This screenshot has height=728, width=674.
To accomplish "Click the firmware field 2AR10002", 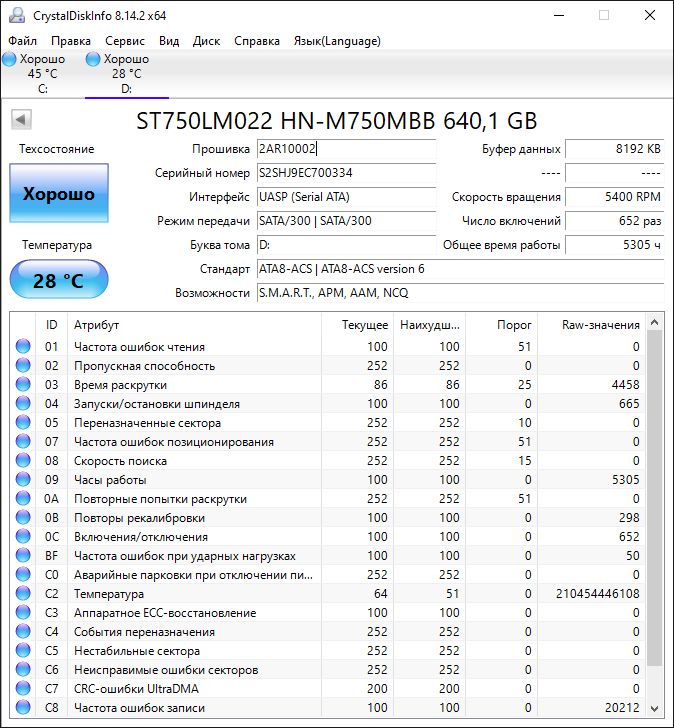I will pos(345,149).
